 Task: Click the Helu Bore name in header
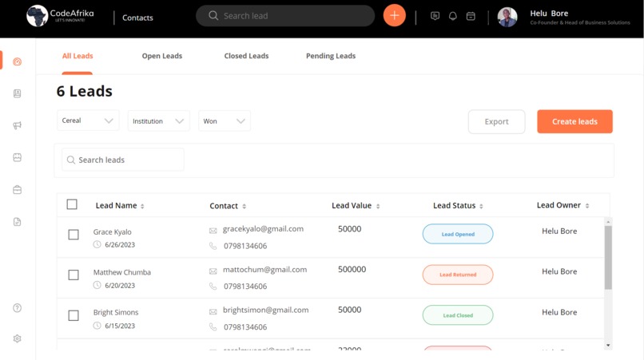pyautogui.click(x=549, y=14)
